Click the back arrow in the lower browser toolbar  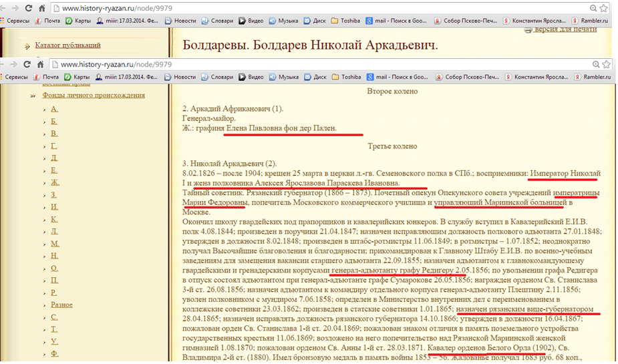point(3,64)
